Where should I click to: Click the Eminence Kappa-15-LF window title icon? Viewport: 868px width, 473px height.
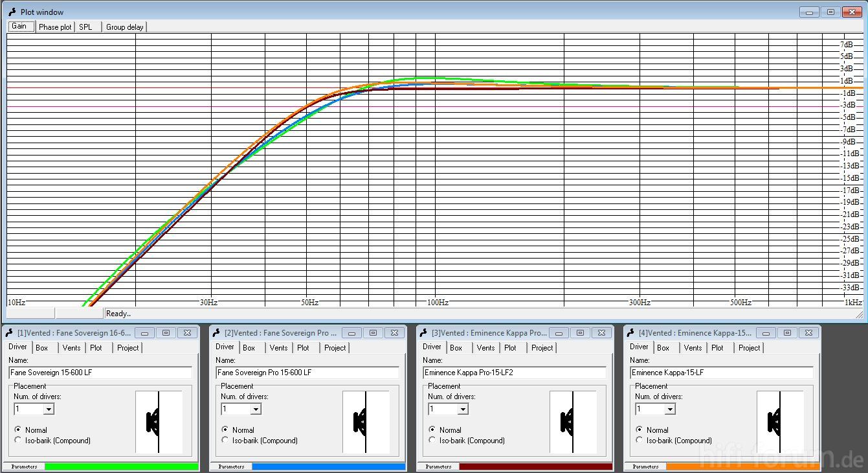click(x=631, y=332)
